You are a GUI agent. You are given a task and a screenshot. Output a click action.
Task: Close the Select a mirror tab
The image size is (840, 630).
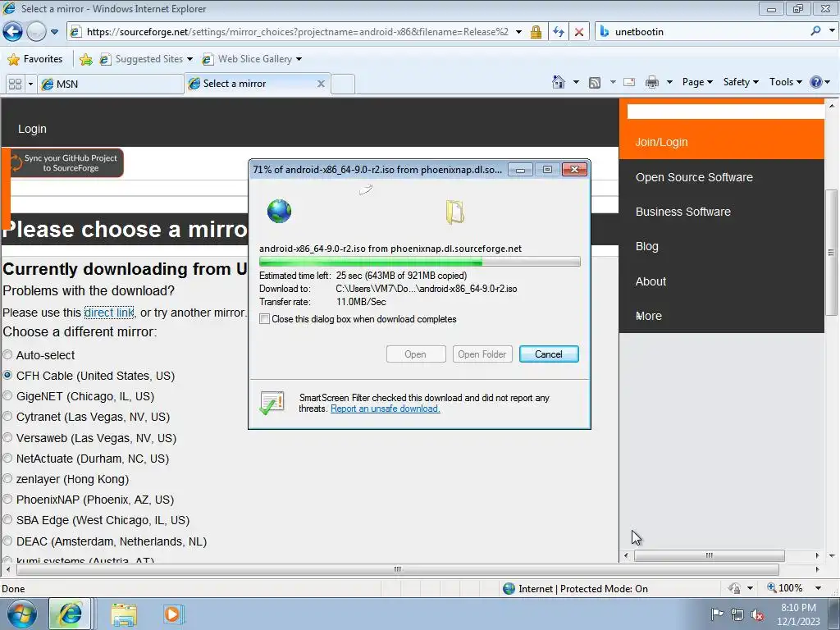pos(321,84)
